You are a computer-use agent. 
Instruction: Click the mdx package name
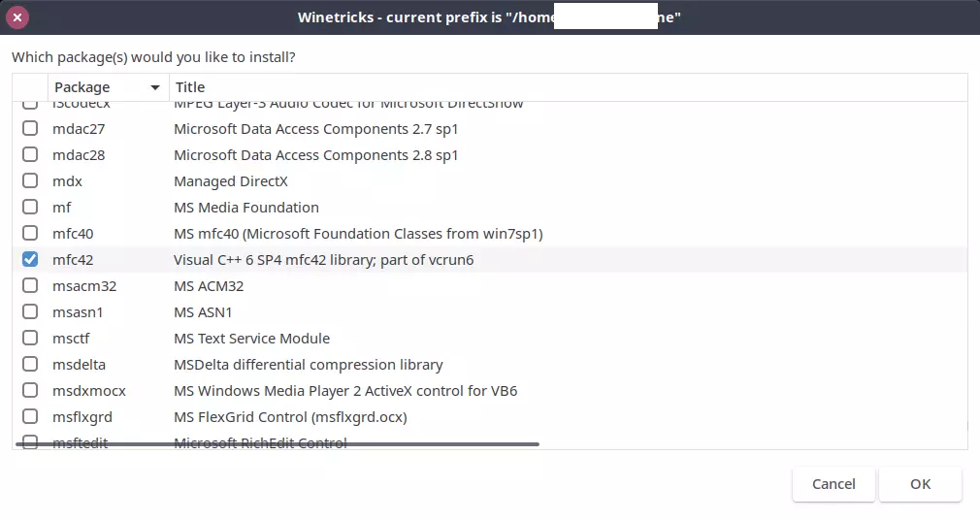coord(68,181)
